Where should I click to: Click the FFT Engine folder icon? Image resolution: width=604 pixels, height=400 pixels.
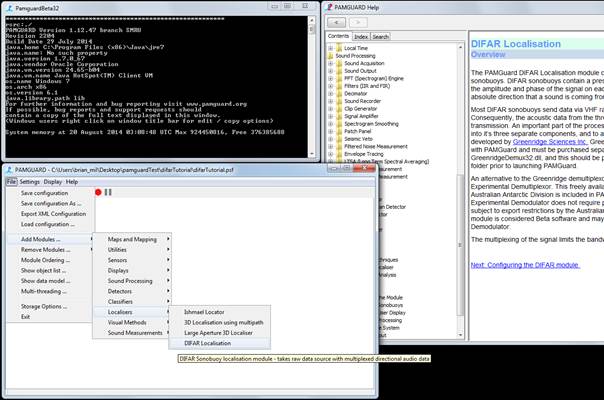tap(339, 79)
